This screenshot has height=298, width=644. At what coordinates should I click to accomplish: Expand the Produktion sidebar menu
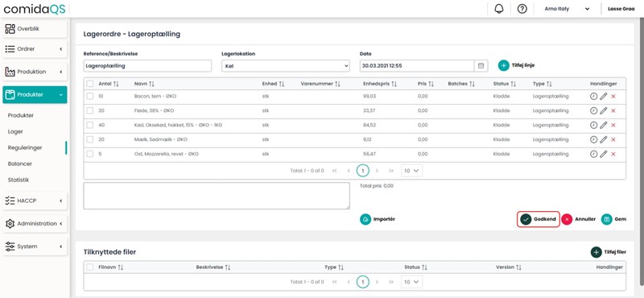pos(35,72)
